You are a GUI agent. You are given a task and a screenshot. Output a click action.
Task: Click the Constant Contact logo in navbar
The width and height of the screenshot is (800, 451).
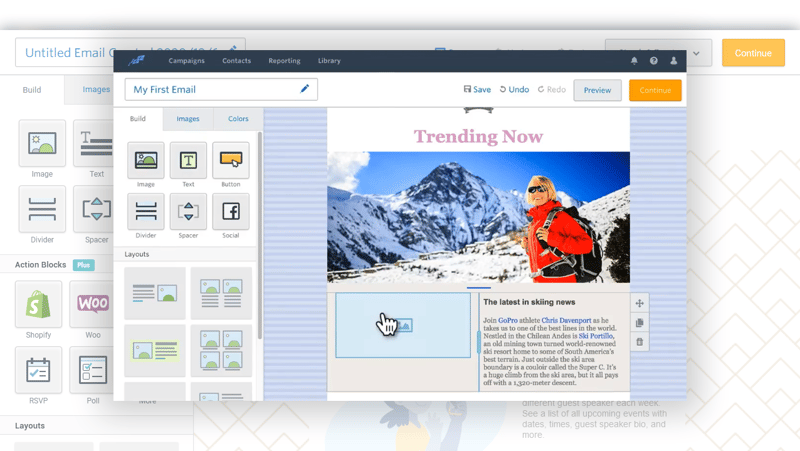(x=136, y=61)
